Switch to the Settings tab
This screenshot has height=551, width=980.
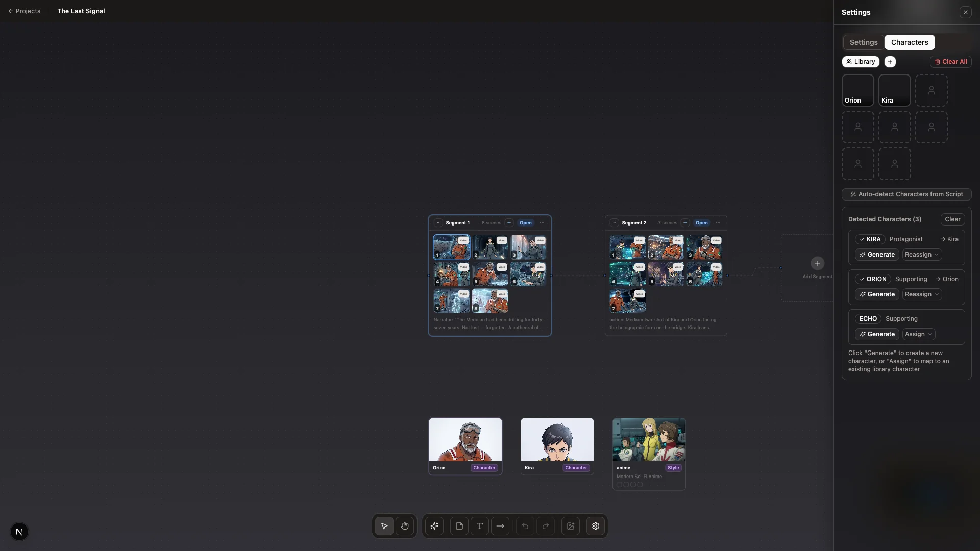(x=863, y=42)
